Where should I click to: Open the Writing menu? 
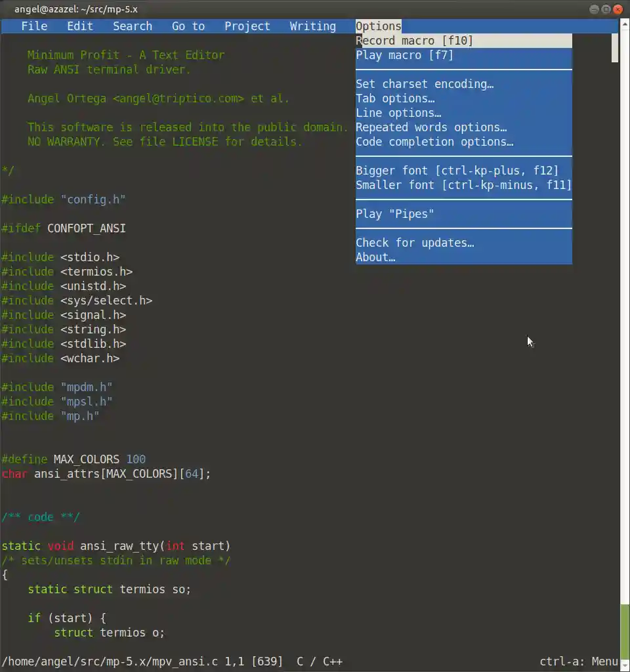point(313,26)
